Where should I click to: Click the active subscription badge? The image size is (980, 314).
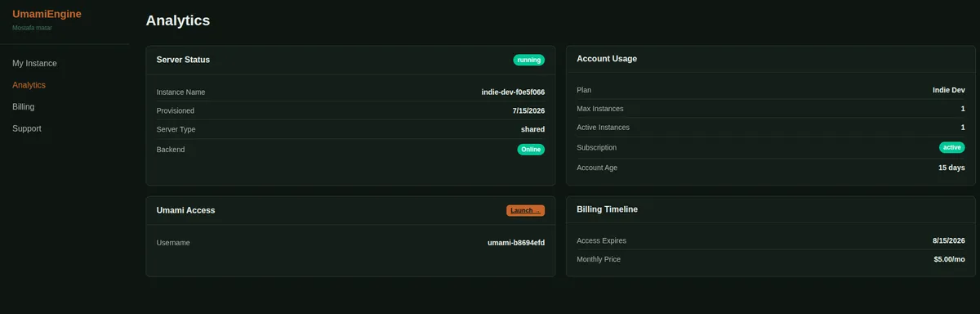(x=952, y=147)
